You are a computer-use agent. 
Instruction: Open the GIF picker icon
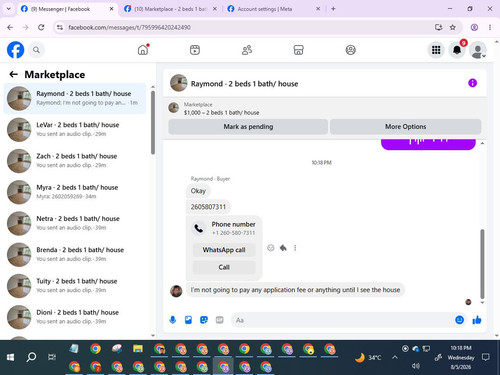click(x=219, y=320)
